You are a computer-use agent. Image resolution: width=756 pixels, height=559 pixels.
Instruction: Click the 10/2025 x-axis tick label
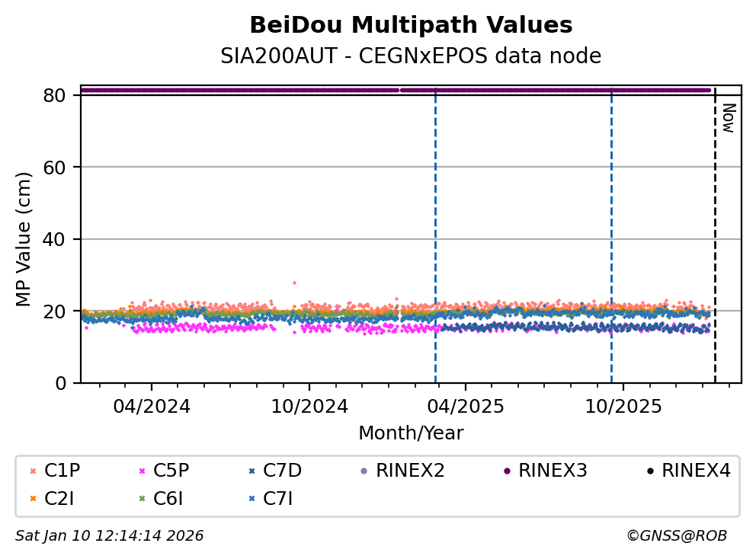(x=623, y=407)
